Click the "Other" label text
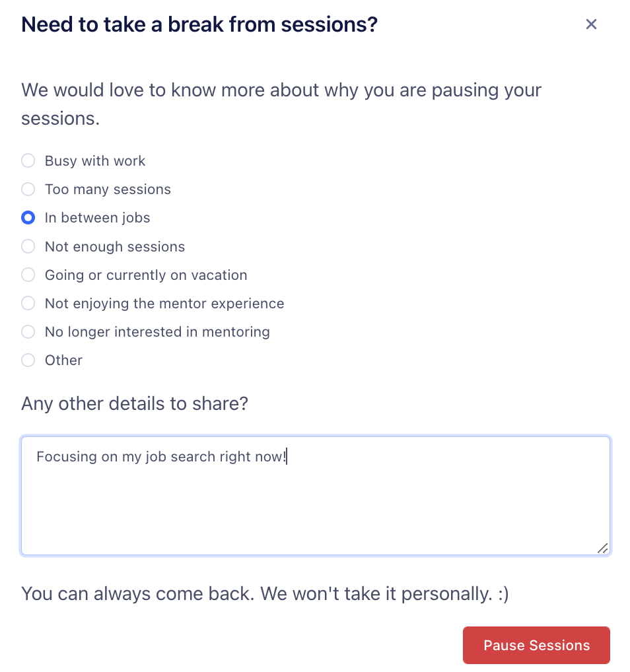Screen dimensions: 630x672 click(x=63, y=360)
